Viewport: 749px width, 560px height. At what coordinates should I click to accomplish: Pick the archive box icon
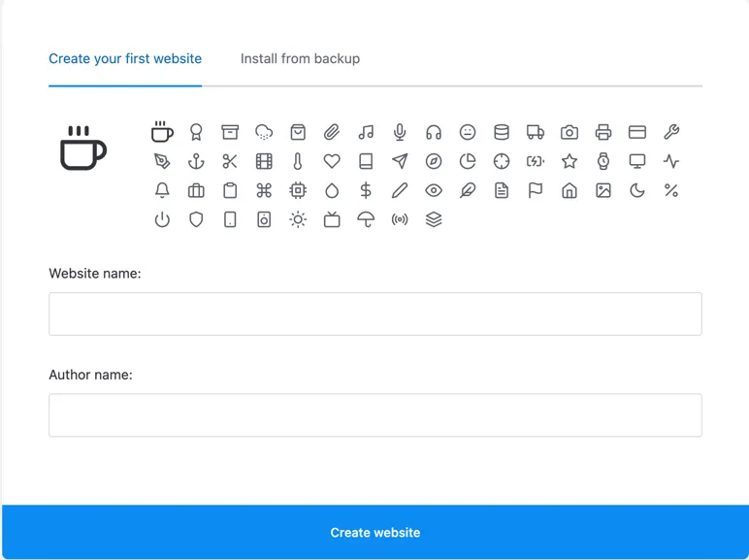tap(230, 132)
